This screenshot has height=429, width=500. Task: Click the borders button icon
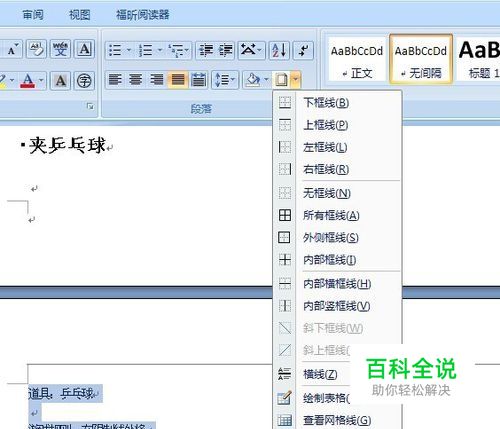pos(282,80)
